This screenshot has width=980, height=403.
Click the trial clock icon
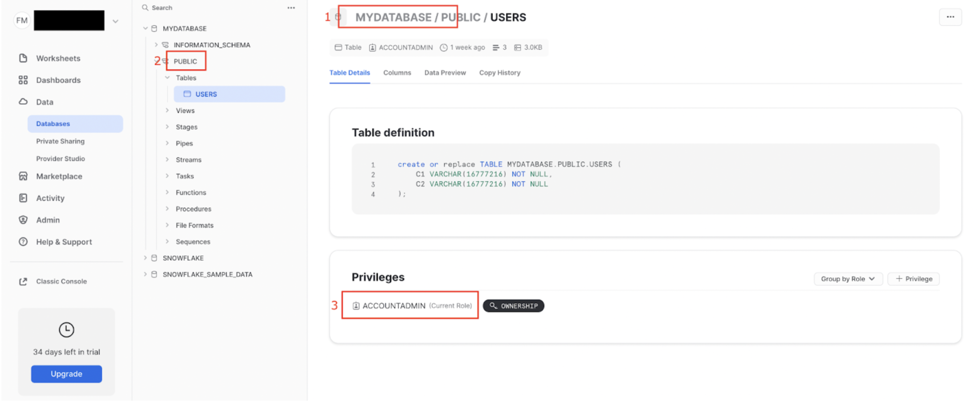point(66,330)
